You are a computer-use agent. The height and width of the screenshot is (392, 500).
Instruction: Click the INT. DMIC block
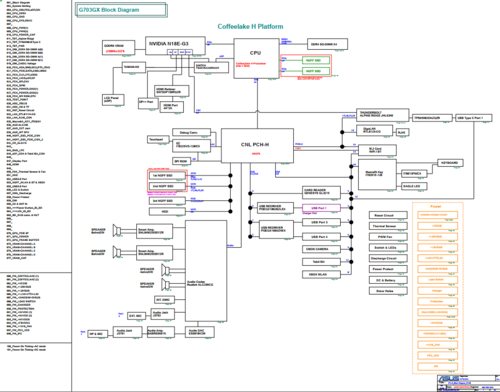[x=164, y=300]
